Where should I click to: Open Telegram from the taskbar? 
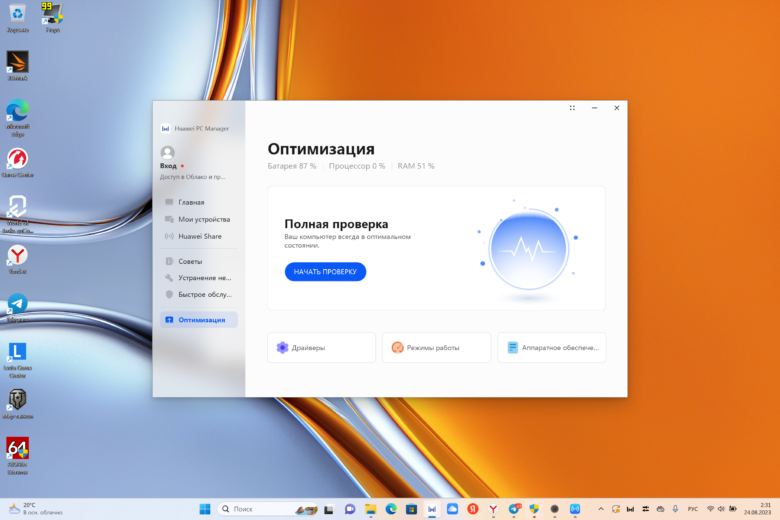[x=514, y=509]
